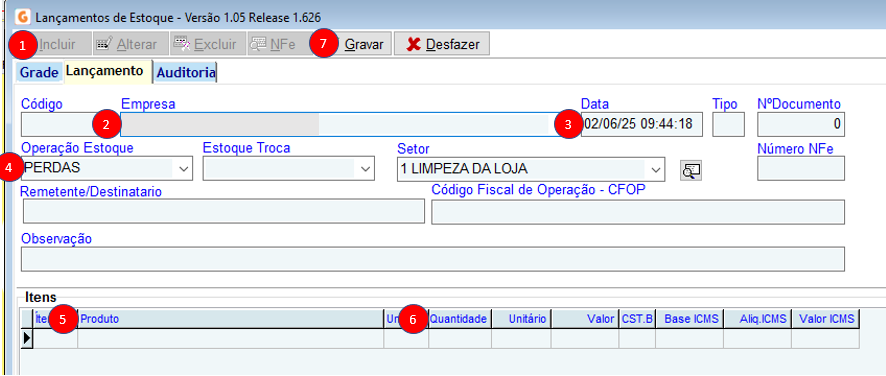The height and width of the screenshot is (376, 886).
Task: Click the Alterar toolbar button
Action: point(131,44)
